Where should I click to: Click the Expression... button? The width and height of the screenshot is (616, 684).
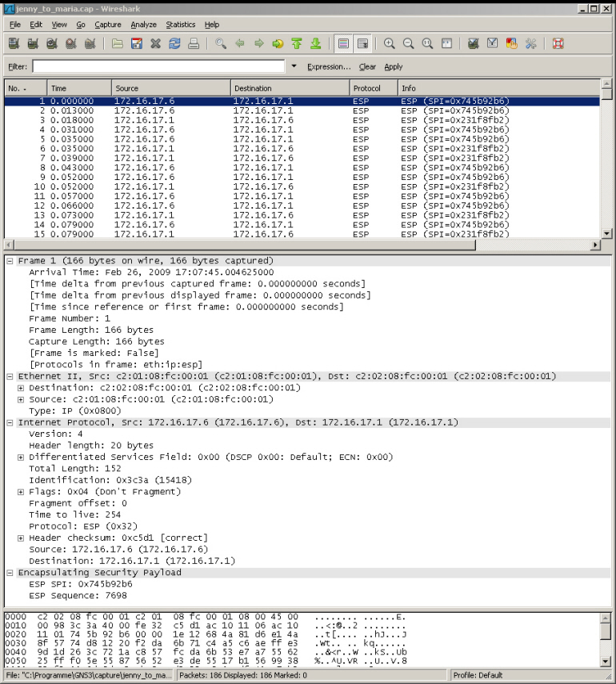coord(329,66)
